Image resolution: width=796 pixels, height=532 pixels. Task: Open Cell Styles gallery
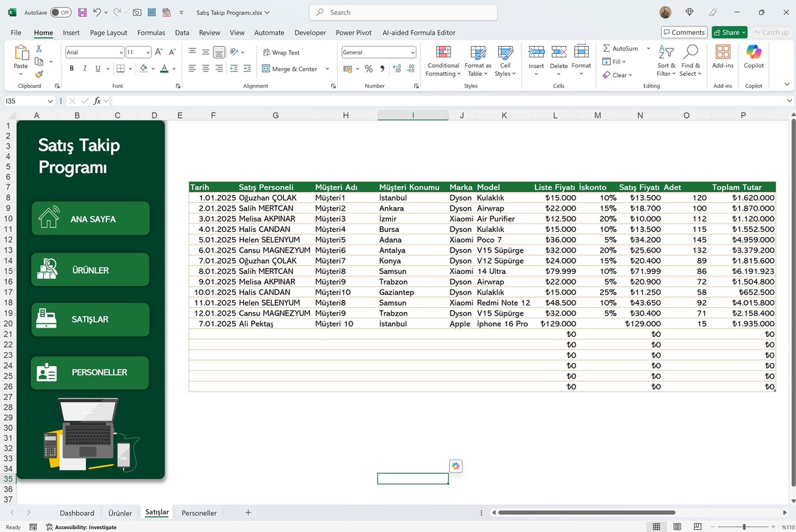coord(505,61)
